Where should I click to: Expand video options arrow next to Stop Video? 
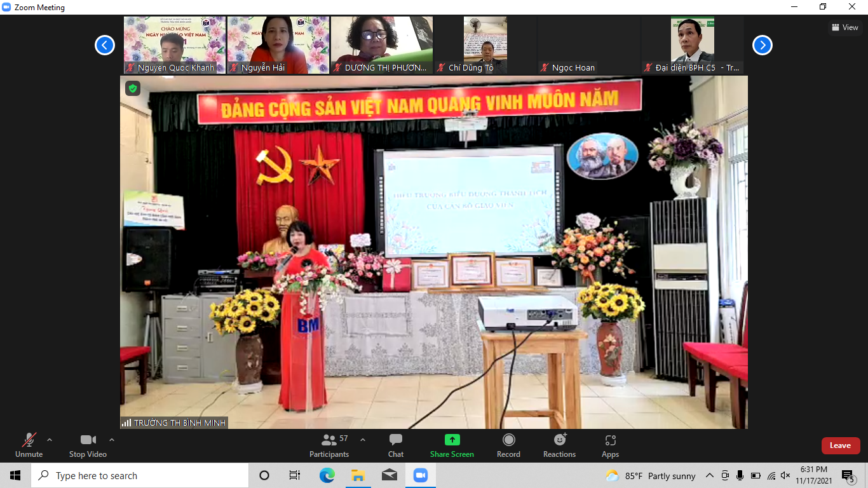coord(112,440)
